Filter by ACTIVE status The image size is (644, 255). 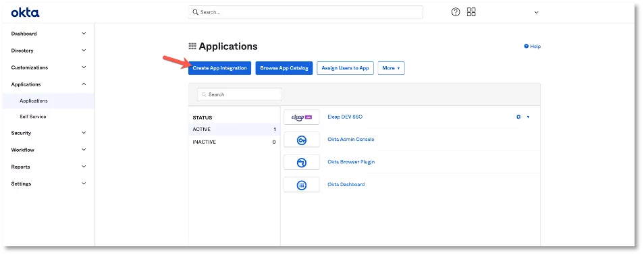(234, 130)
